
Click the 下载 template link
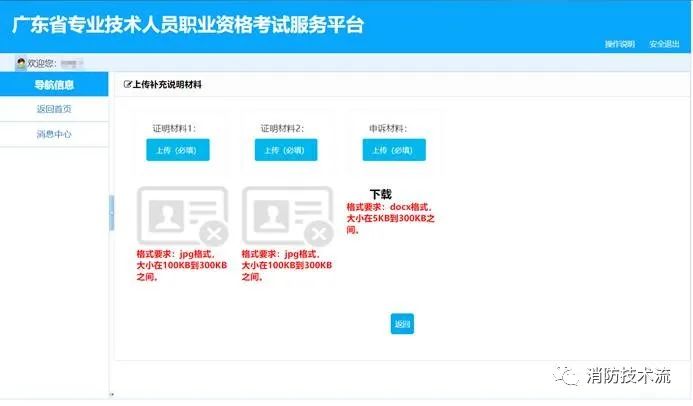[380, 194]
